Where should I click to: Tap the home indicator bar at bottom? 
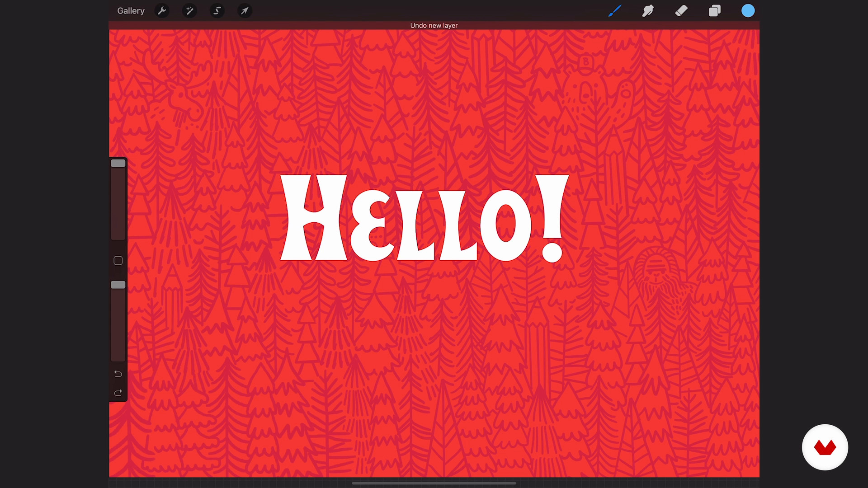click(434, 483)
